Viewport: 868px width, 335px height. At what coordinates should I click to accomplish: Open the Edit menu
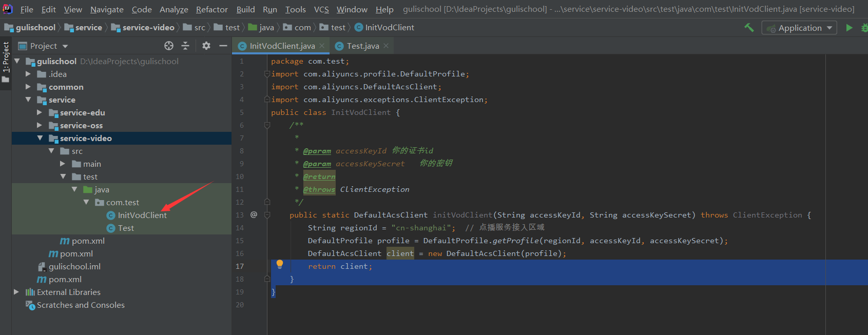click(49, 9)
